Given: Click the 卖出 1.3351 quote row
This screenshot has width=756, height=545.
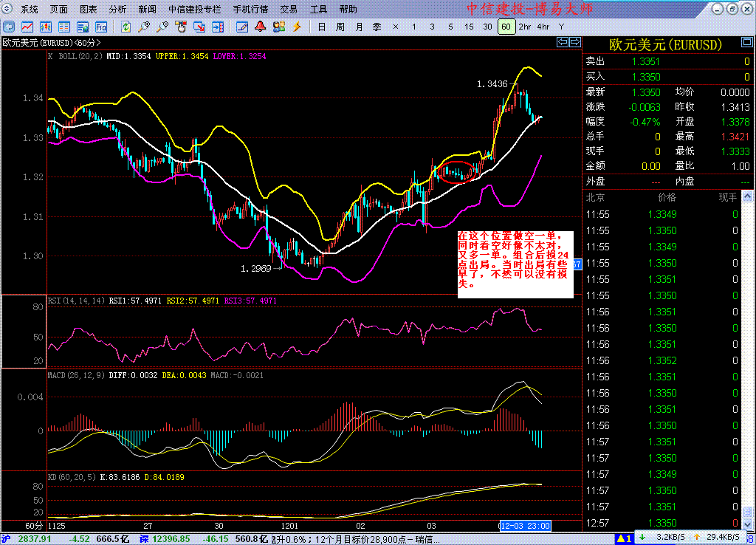Looking at the screenshot, I should (x=667, y=61).
